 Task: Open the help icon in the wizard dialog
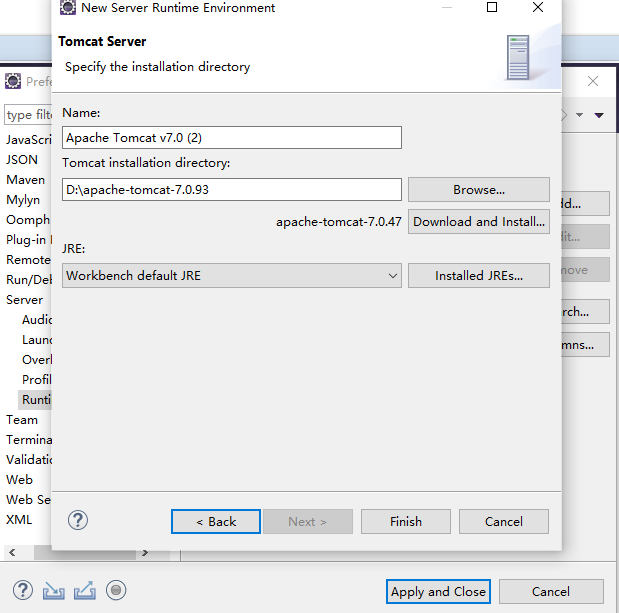78,520
